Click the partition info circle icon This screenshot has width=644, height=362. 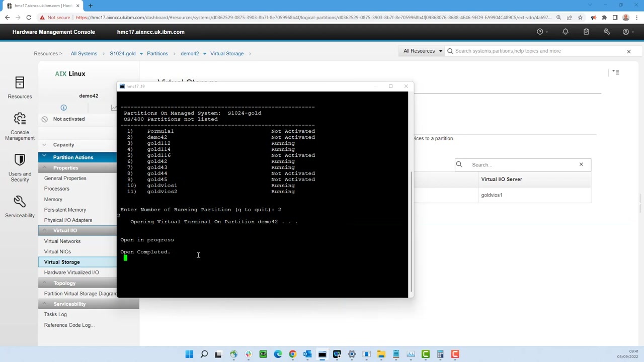(63, 108)
